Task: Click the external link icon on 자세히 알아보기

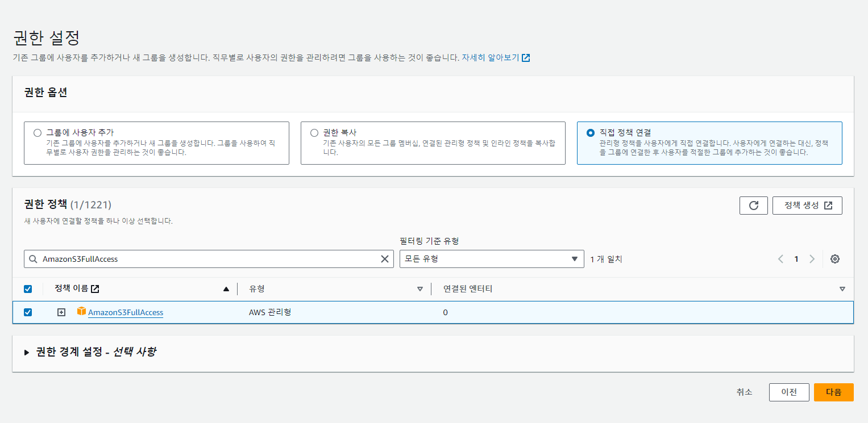Action: pyautogui.click(x=526, y=57)
